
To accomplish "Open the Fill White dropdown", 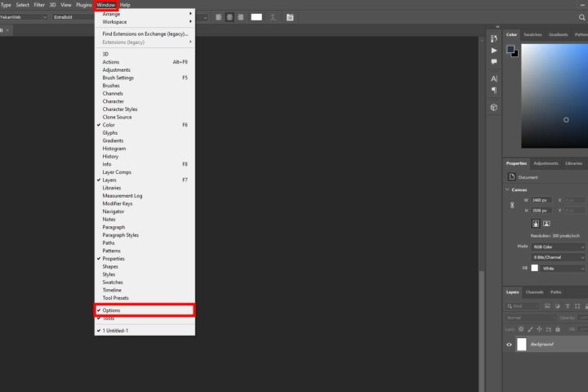I will 562,268.
